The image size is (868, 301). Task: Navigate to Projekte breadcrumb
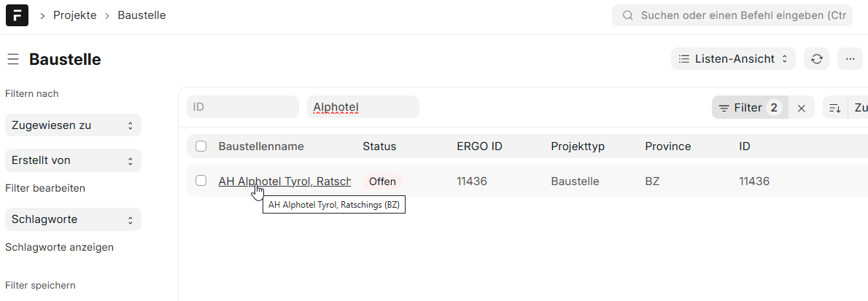pyautogui.click(x=74, y=15)
